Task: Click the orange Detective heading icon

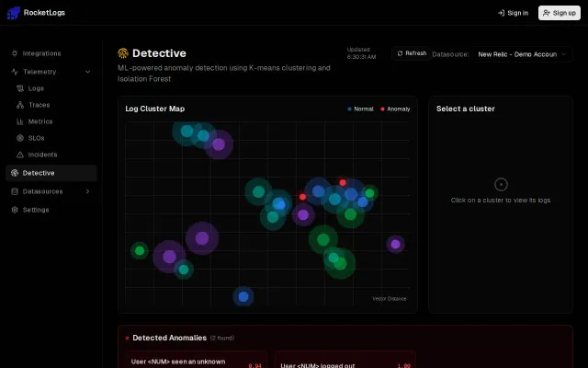Action: pos(123,53)
